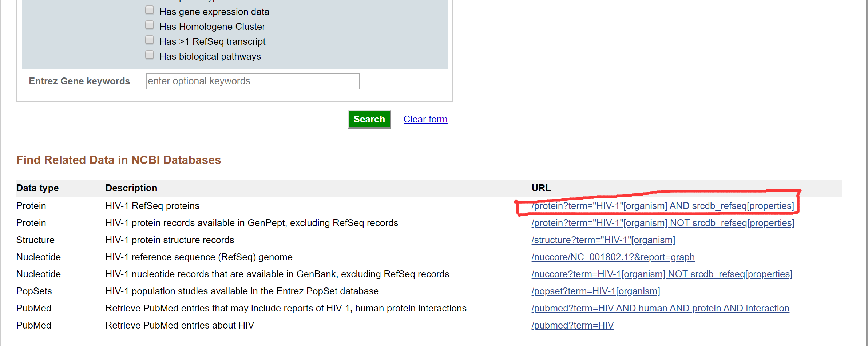
Task: Follow the structure HIV-1 organism link
Action: point(603,240)
